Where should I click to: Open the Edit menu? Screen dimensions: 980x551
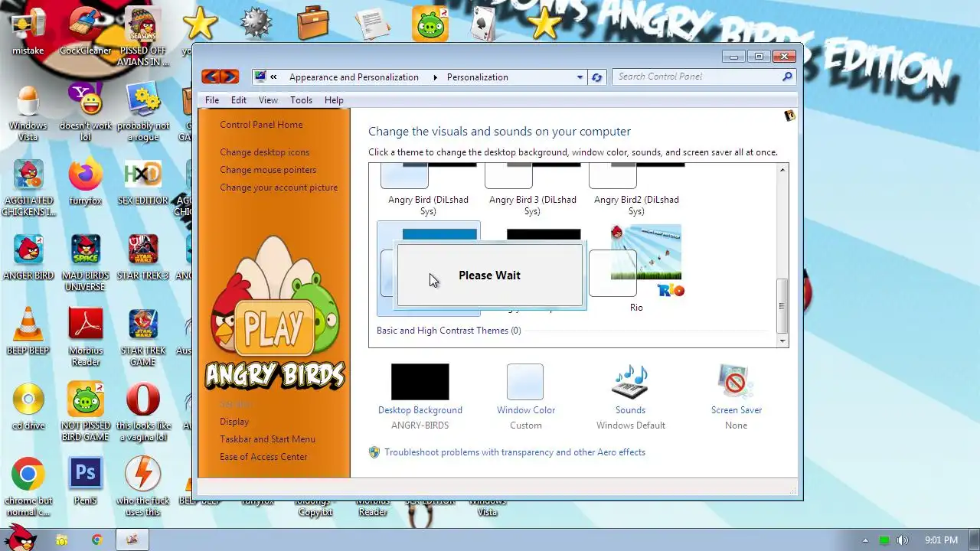(239, 100)
